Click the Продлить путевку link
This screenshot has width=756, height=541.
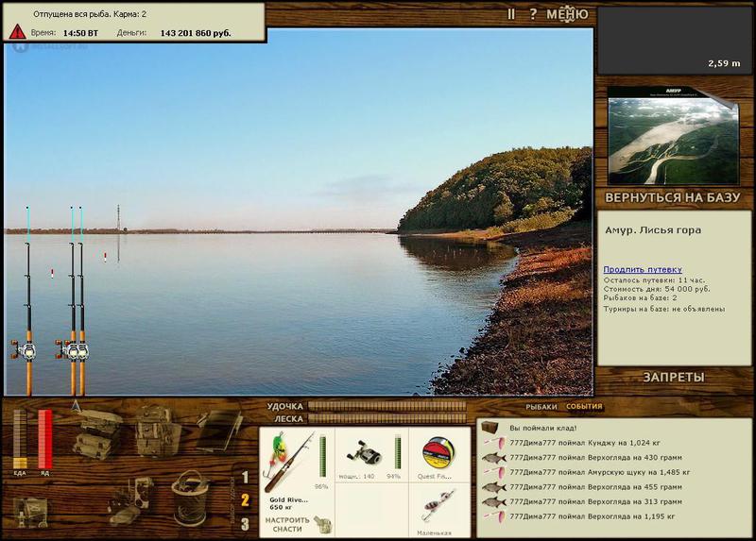pos(643,269)
